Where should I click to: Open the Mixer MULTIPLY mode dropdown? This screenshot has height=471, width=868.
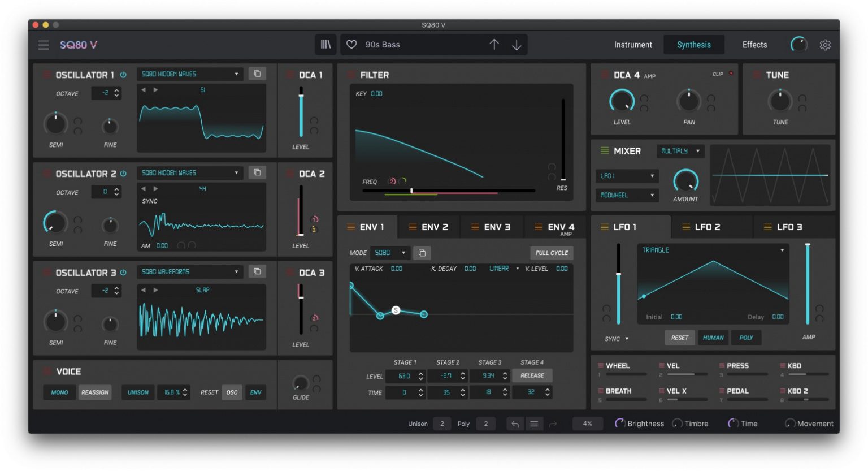(x=680, y=151)
